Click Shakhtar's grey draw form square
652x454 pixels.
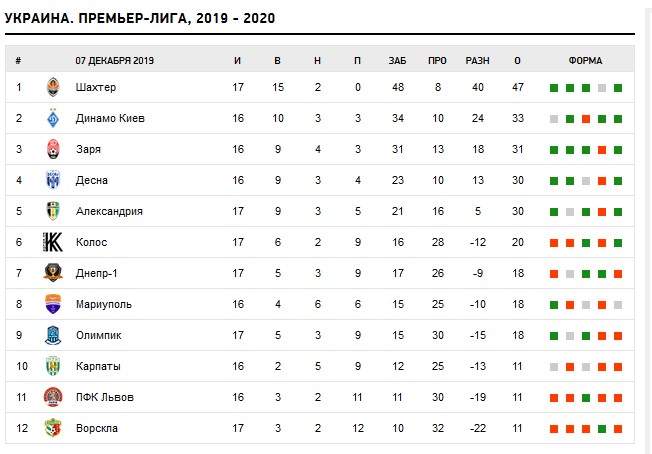[x=602, y=88]
